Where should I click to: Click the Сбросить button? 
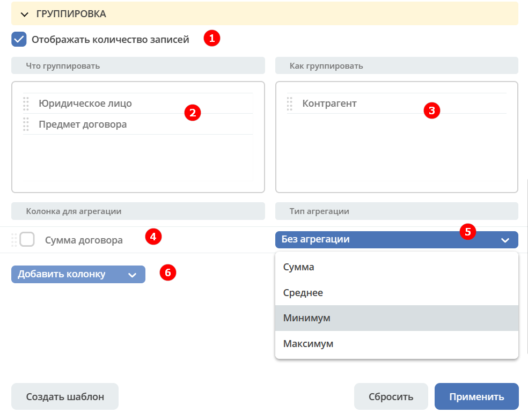coord(391,396)
